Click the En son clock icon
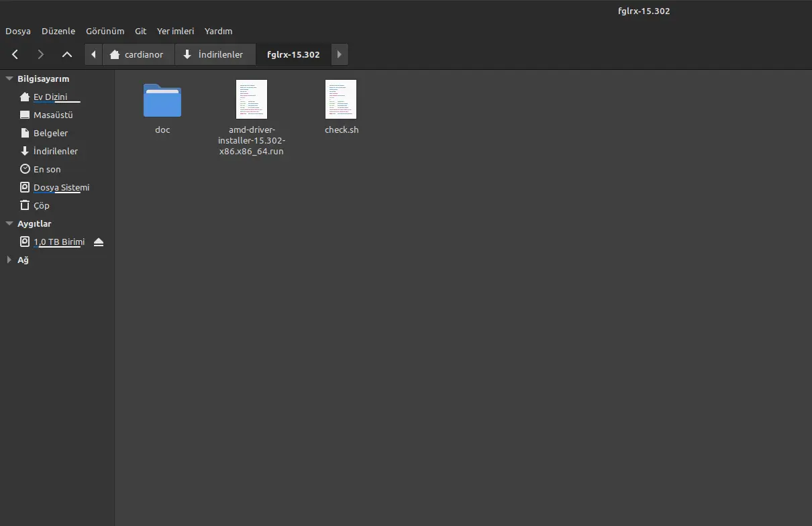Image resolution: width=812 pixels, height=526 pixels. [x=25, y=169]
